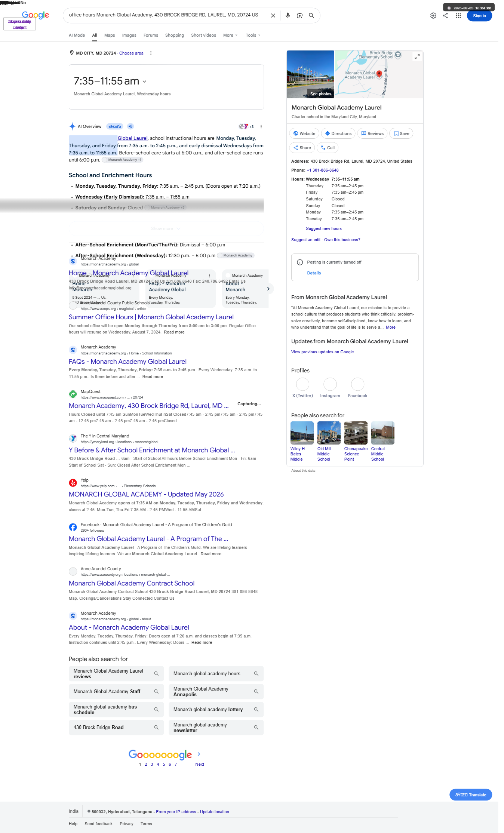Viewport: 504px width, 833px height.
Task: Open Own this business link
Action: click(342, 240)
